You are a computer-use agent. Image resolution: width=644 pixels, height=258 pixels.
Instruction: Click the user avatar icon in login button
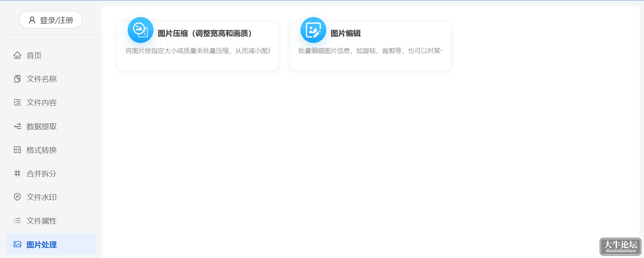[32, 20]
